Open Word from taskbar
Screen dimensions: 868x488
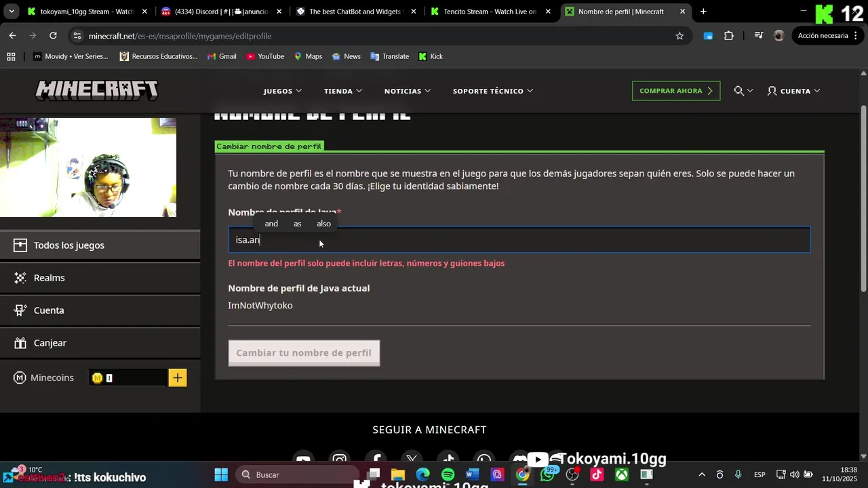click(x=473, y=474)
